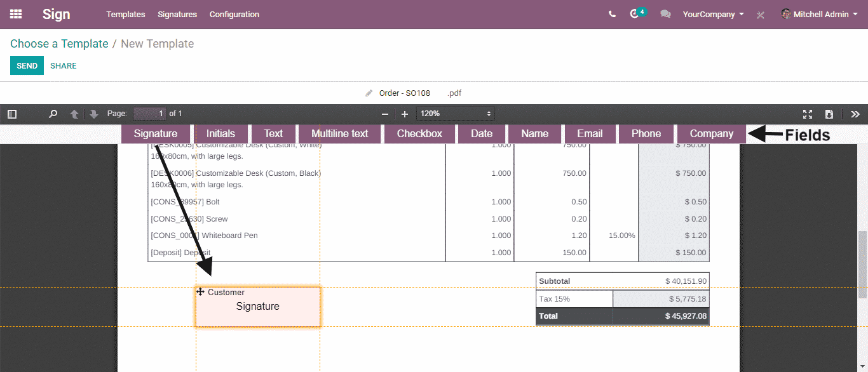
Task: Toggle the PDF sidebar panel
Action: point(12,114)
